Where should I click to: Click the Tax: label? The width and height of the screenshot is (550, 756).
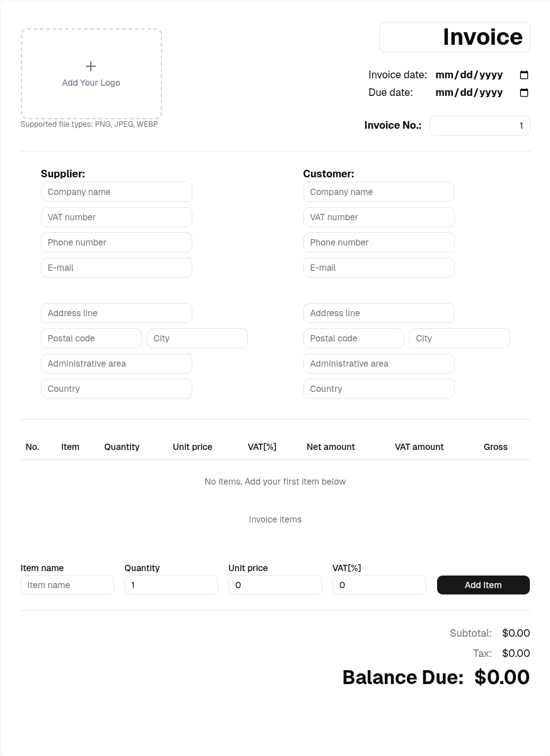click(483, 653)
